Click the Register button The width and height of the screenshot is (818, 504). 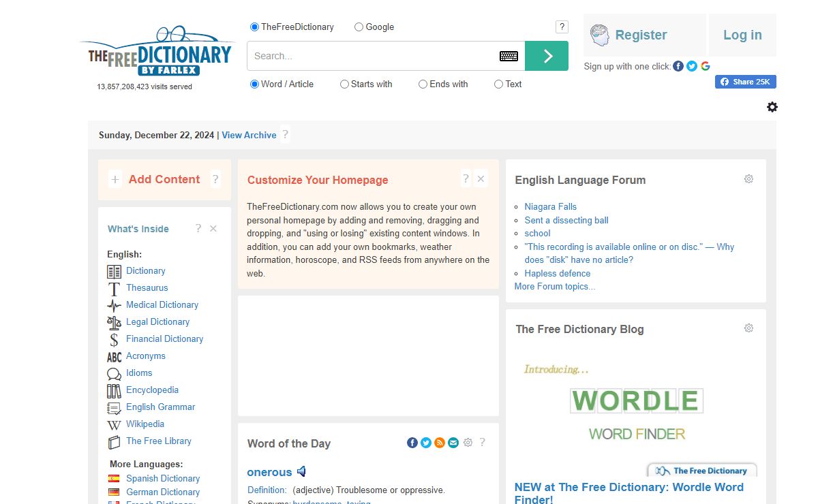[644, 35]
